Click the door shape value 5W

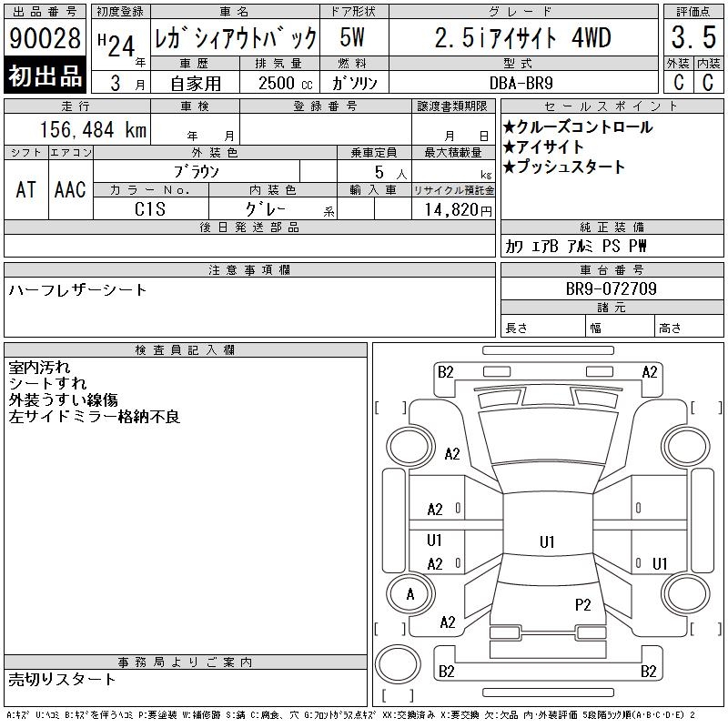coord(352,37)
